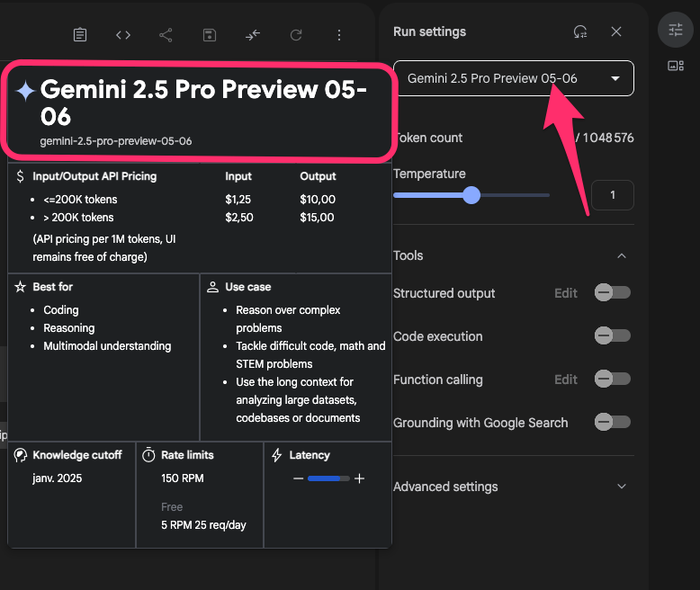Screen dimensions: 700x590
Task: Click the Rate limits timer icon
Action: click(148, 455)
